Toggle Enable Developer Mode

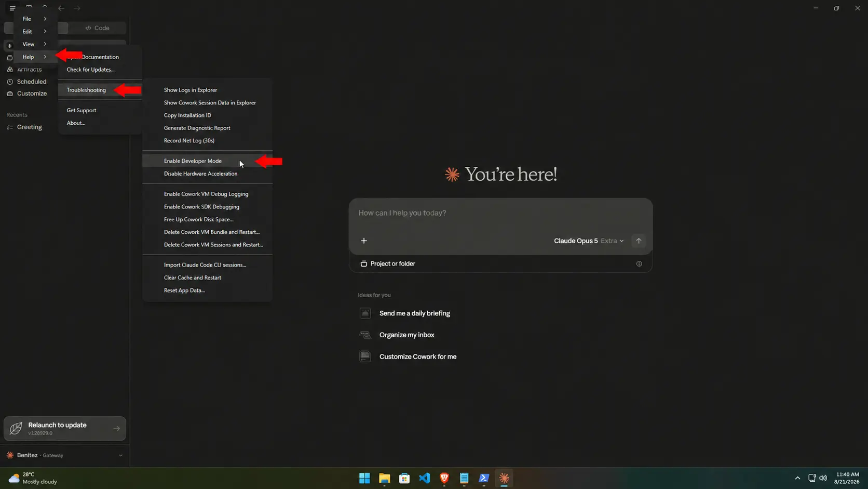pyautogui.click(x=207, y=161)
